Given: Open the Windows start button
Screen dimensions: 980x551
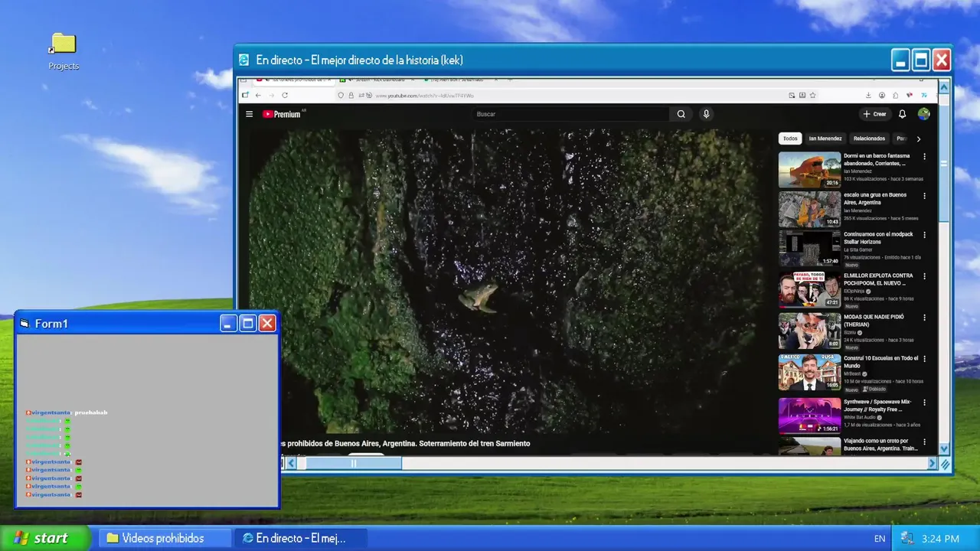Looking at the screenshot, I should 43,538.
